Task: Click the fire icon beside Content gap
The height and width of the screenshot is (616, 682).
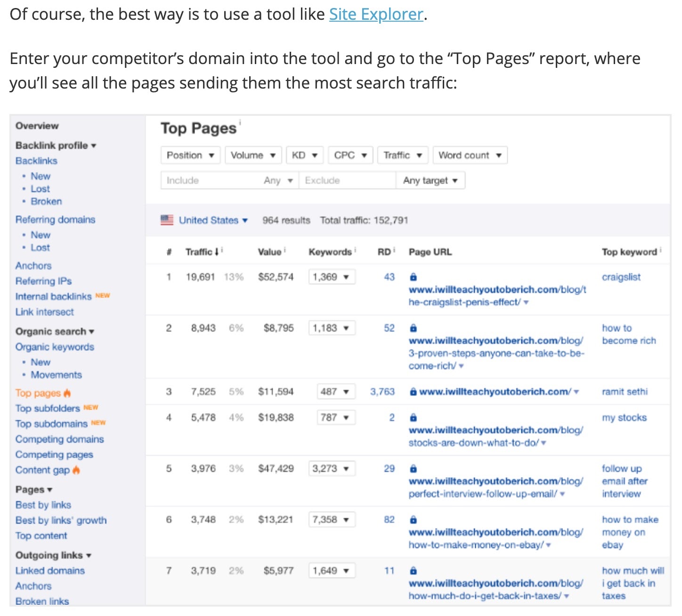Action: coord(76,470)
